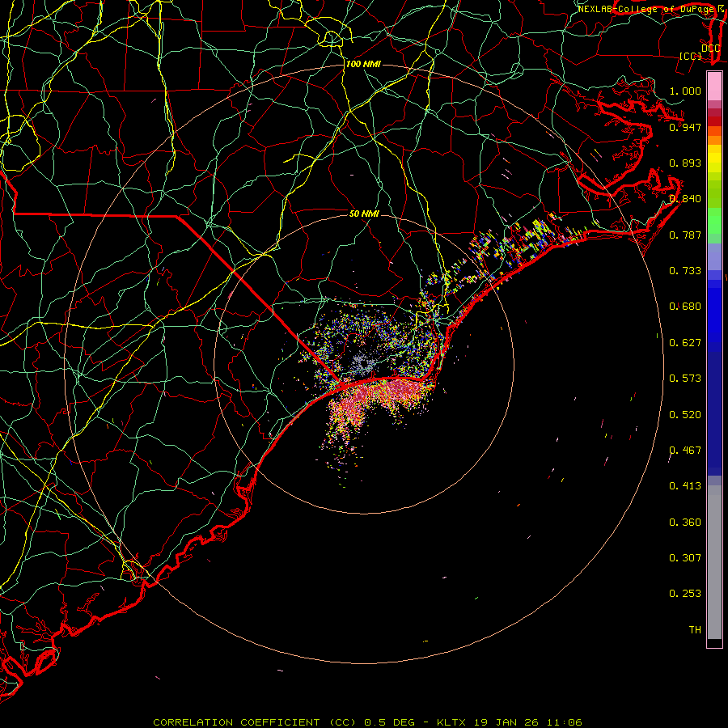Click the 0.5 DEG elevation in caption
The width and height of the screenshot is (728, 728).
(392, 722)
